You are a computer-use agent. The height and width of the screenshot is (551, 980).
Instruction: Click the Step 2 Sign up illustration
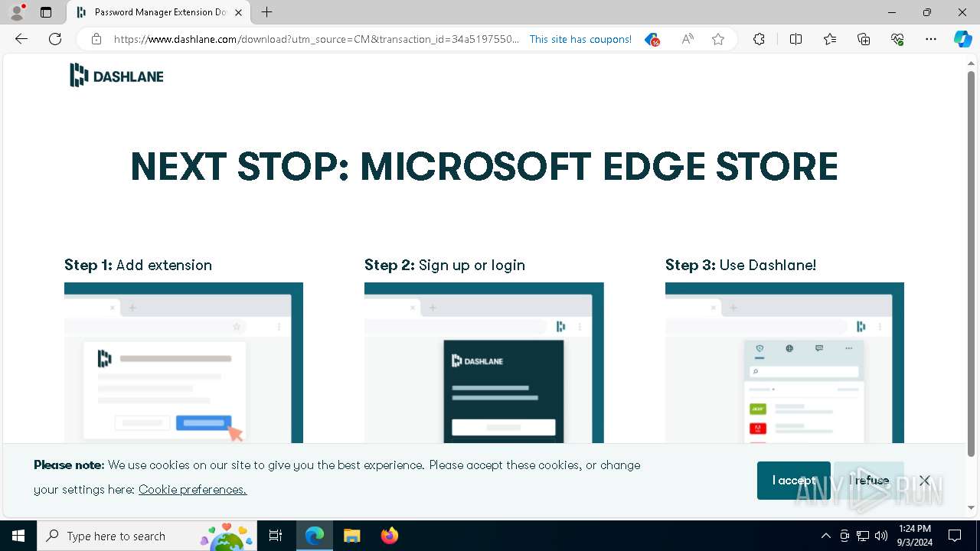pyautogui.click(x=484, y=363)
